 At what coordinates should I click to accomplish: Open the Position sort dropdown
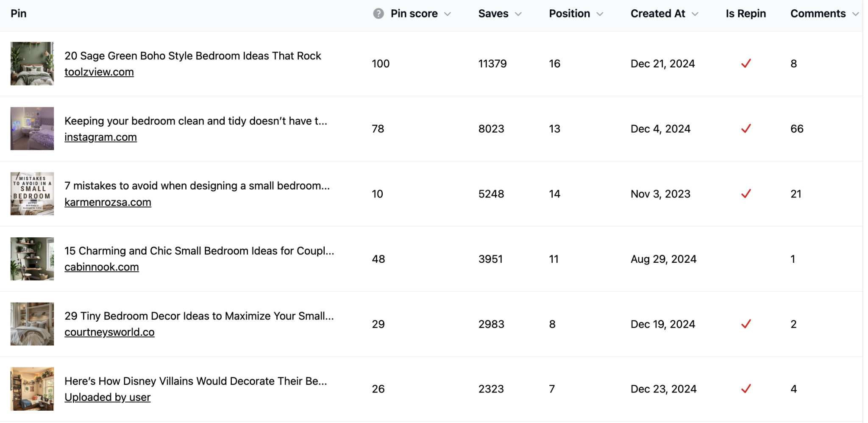coord(600,13)
